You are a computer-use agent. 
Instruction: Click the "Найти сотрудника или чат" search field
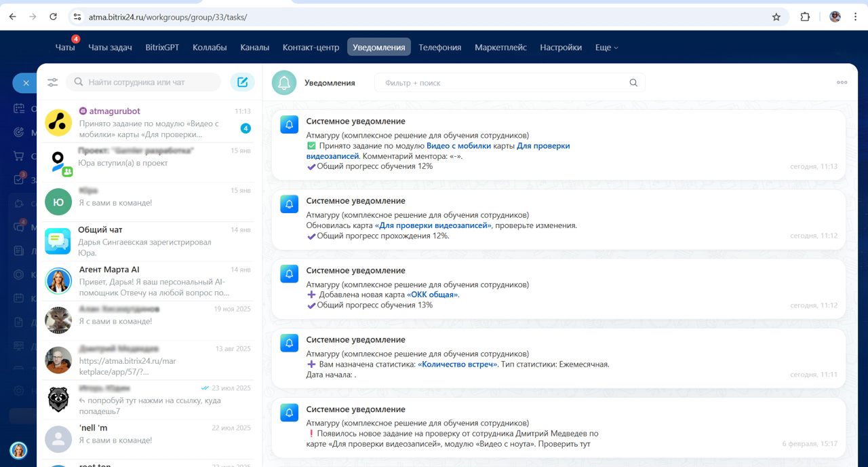tap(146, 82)
